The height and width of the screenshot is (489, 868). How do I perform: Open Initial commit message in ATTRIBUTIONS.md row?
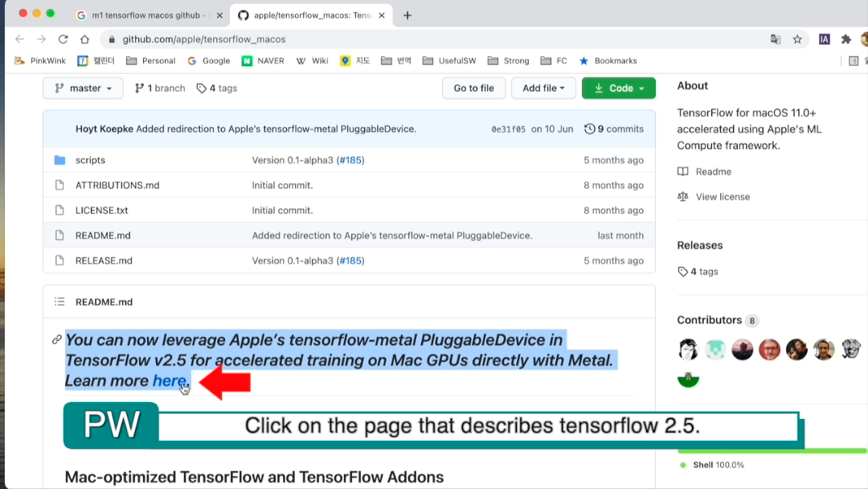(x=282, y=185)
